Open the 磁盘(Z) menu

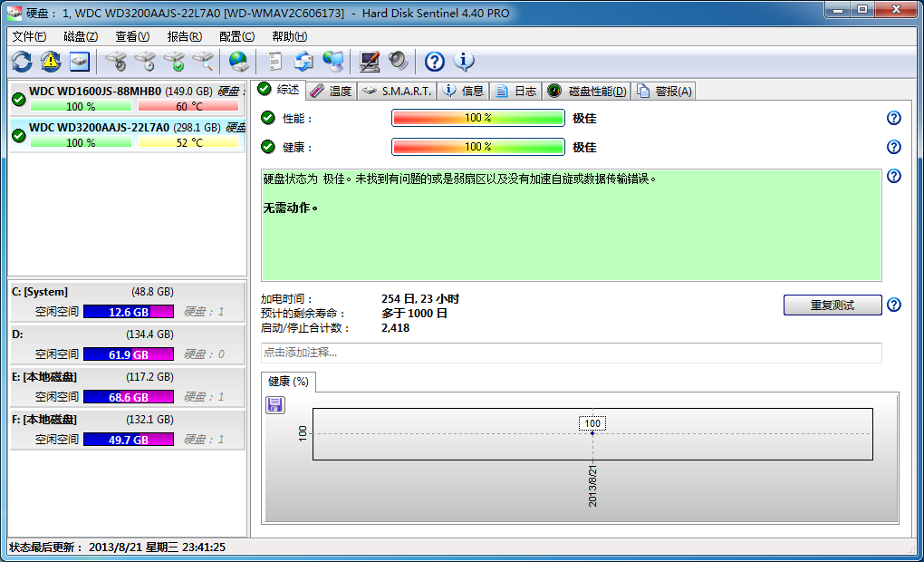pyautogui.click(x=81, y=36)
